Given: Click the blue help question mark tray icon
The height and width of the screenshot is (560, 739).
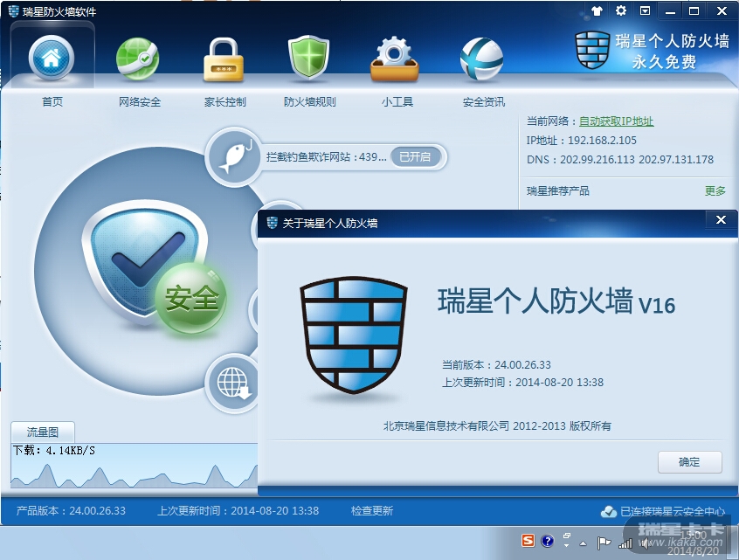Looking at the screenshot, I should (x=547, y=541).
